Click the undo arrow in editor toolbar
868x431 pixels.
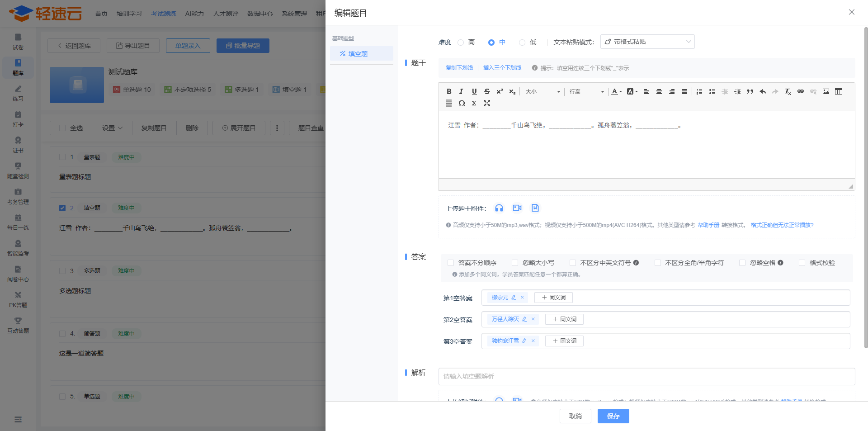tap(762, 91)
